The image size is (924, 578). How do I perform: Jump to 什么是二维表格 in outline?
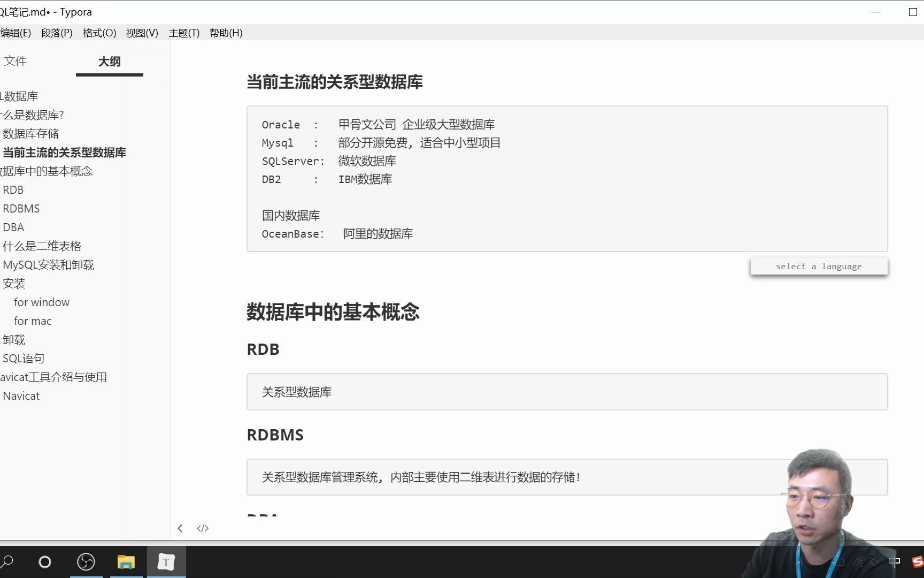pyautogui.click(x=42, y=246)
